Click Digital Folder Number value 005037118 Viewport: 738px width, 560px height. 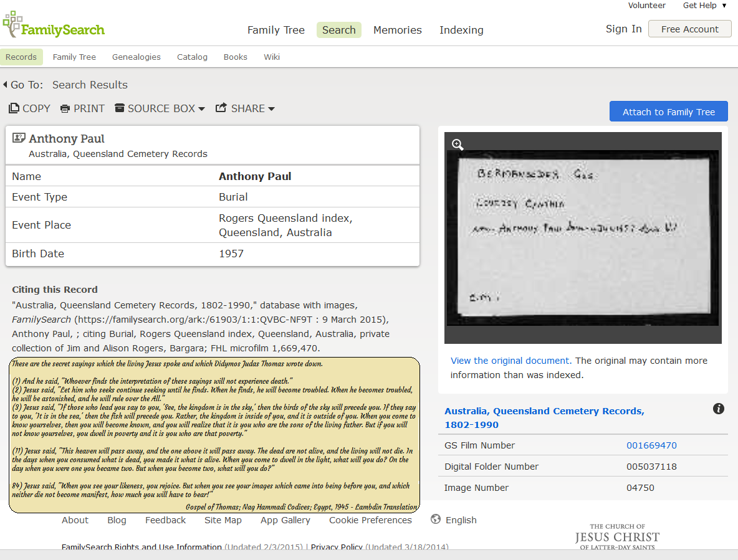651,467
